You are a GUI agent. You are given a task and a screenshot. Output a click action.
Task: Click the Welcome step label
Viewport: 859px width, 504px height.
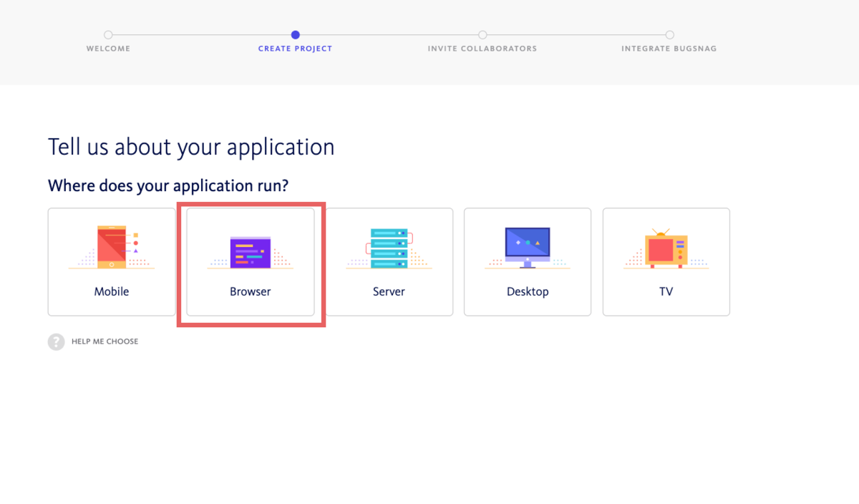[108, 48]
